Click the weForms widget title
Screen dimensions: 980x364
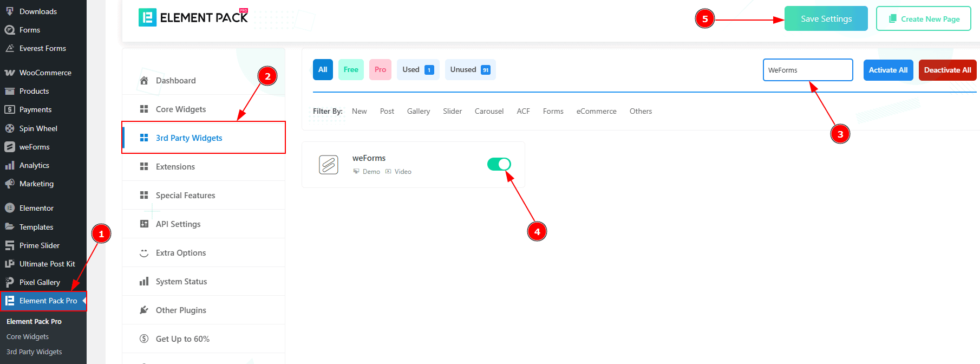369,158
